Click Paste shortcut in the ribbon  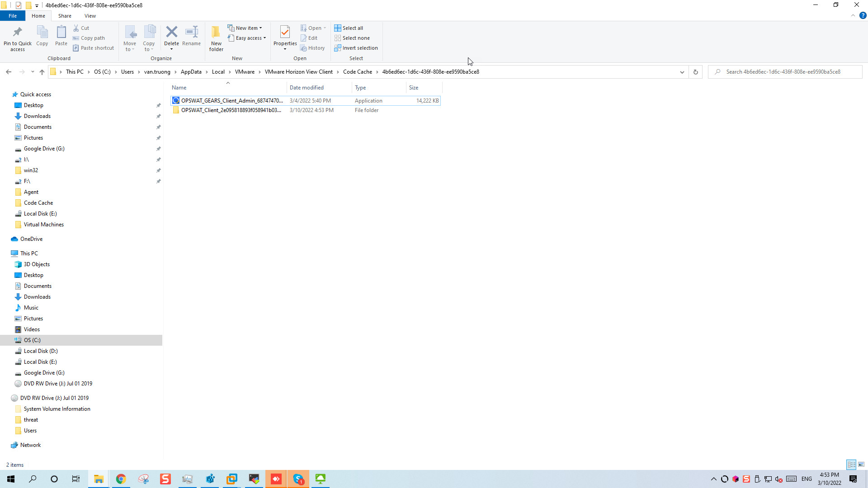(94, 48)
